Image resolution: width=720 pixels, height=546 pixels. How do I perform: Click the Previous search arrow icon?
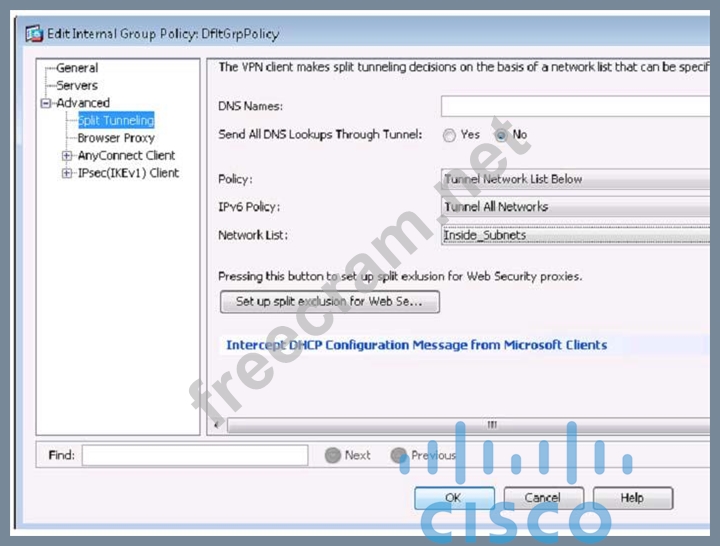coord(399,455)
